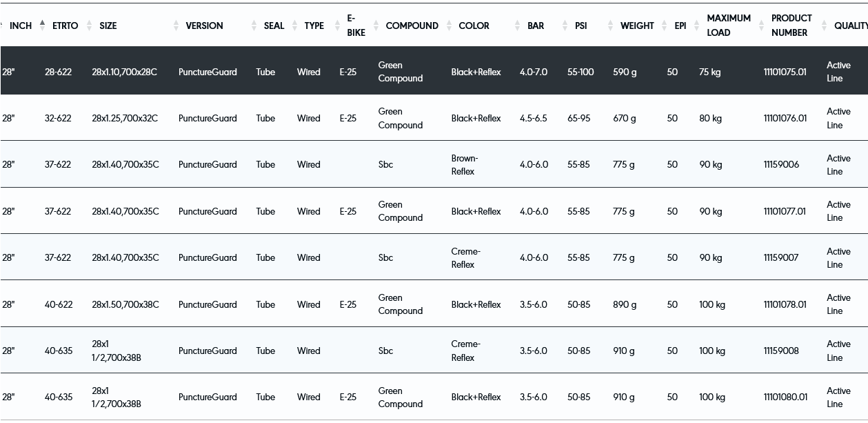Sort the table by MAXIMUM LOAD header

point(728,26)
